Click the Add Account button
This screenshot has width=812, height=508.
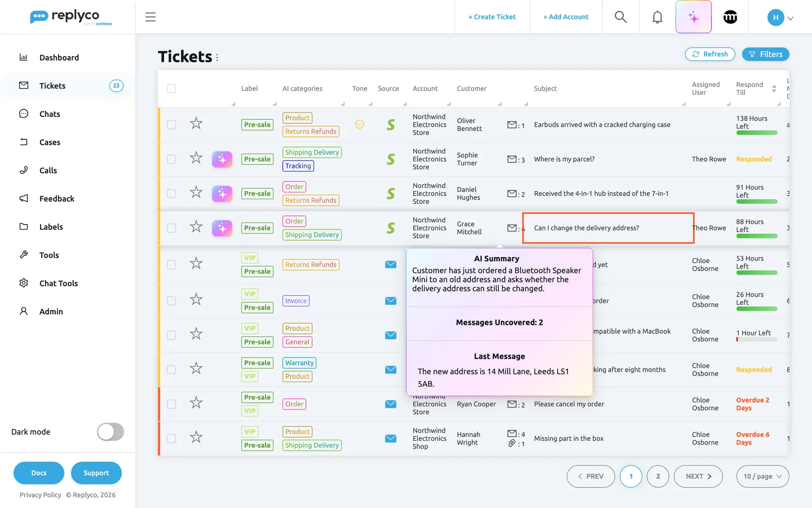tap(566, 17)
